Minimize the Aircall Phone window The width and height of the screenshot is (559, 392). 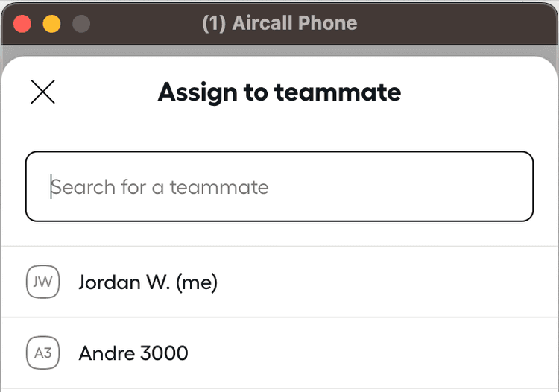coord(51,23)
